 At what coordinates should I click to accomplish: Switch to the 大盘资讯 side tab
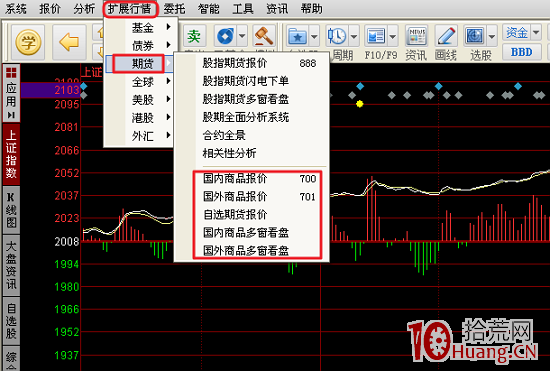(11, 265)
